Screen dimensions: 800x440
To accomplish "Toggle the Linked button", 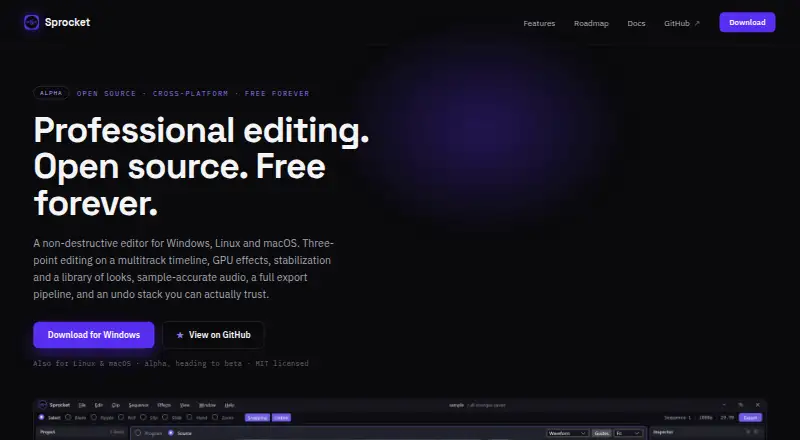I will 281,418.
